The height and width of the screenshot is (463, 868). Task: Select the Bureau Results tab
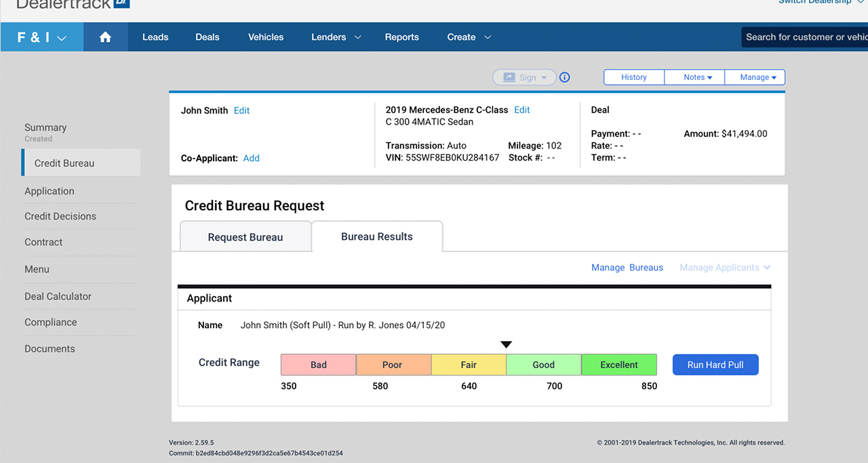tap(376, 237)
